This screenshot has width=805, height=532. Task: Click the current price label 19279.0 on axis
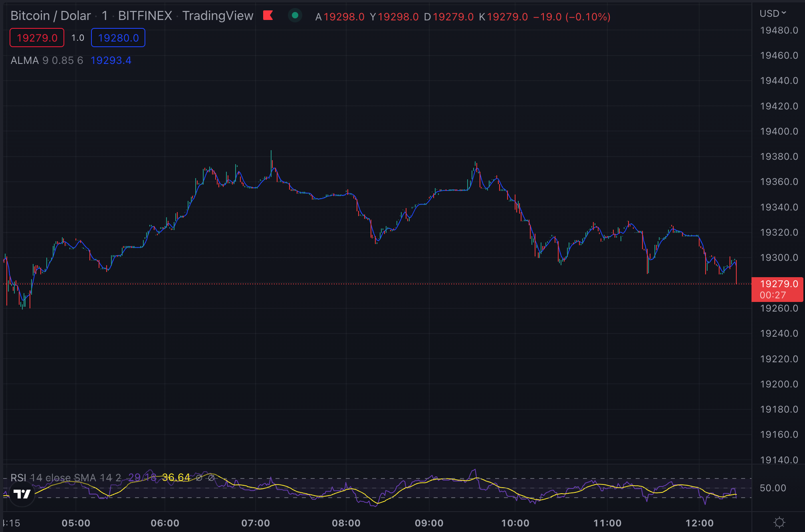(779, 284)
